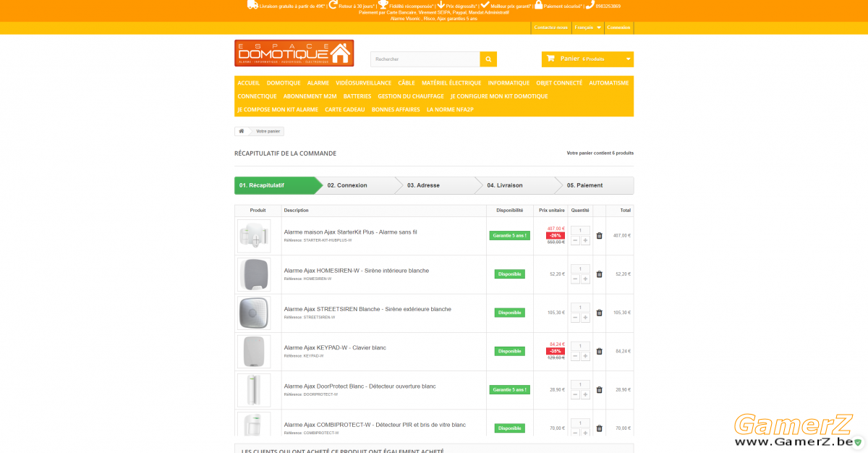Remove DoorProtect Blanc using its trash icon
The height and width of the screenshot is (453, 868).
pos(599,389)
